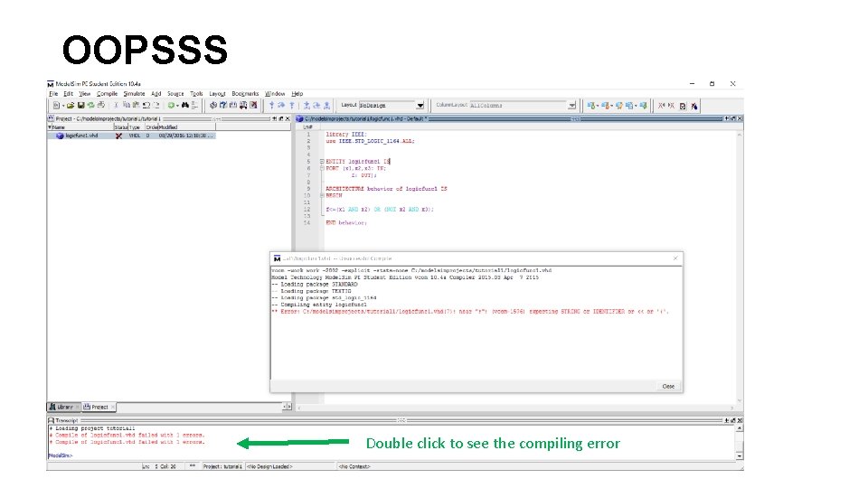Open the Bookmarks menu
This screenshot has height=488, width=868.
coord(245,93)
